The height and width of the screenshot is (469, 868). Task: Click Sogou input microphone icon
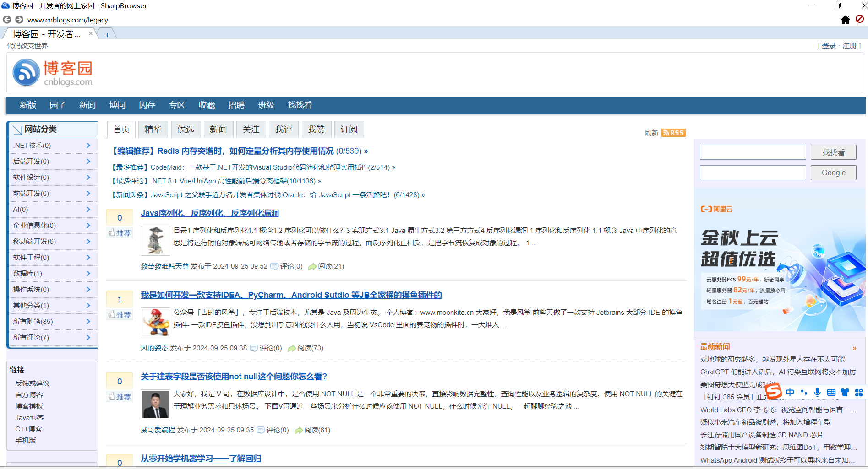[817, 392]
